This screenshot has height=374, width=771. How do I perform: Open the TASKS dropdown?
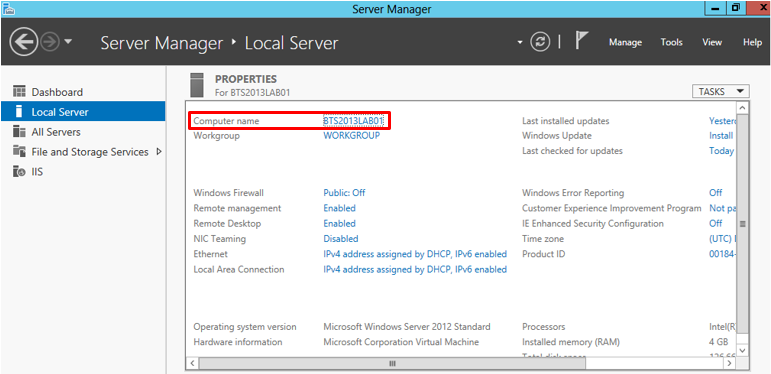(720, 91)
